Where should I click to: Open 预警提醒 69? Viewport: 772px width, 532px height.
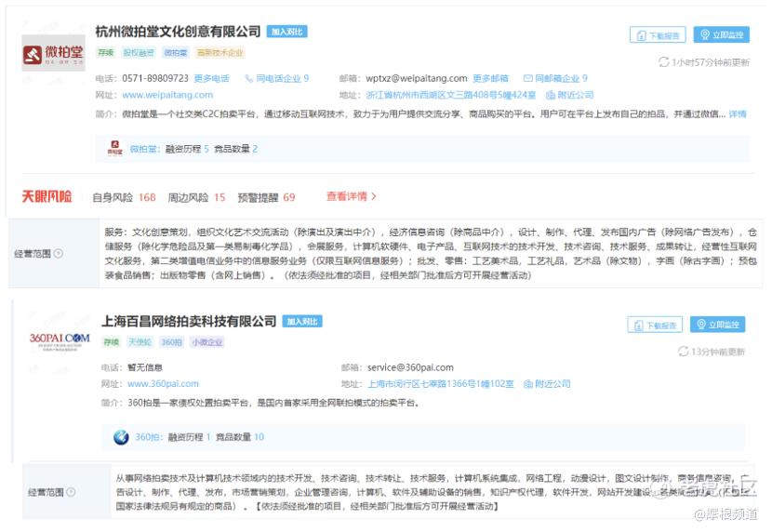(266, 197)
